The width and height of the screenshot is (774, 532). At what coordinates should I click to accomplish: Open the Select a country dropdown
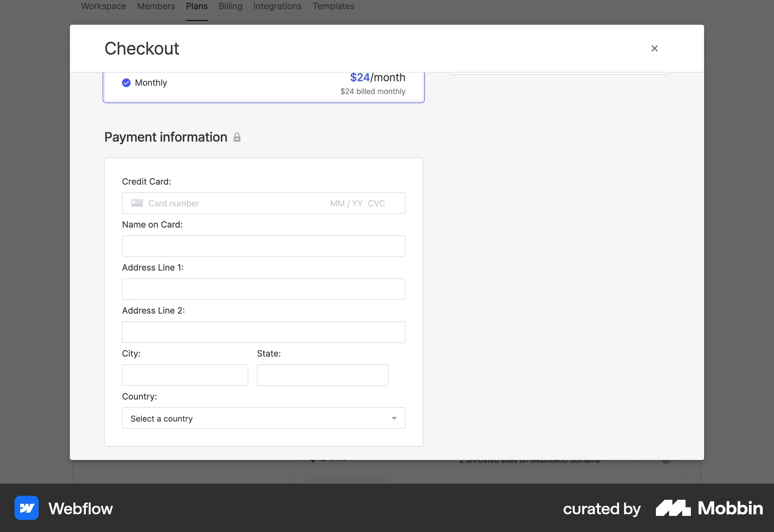[x=264, y=418]
